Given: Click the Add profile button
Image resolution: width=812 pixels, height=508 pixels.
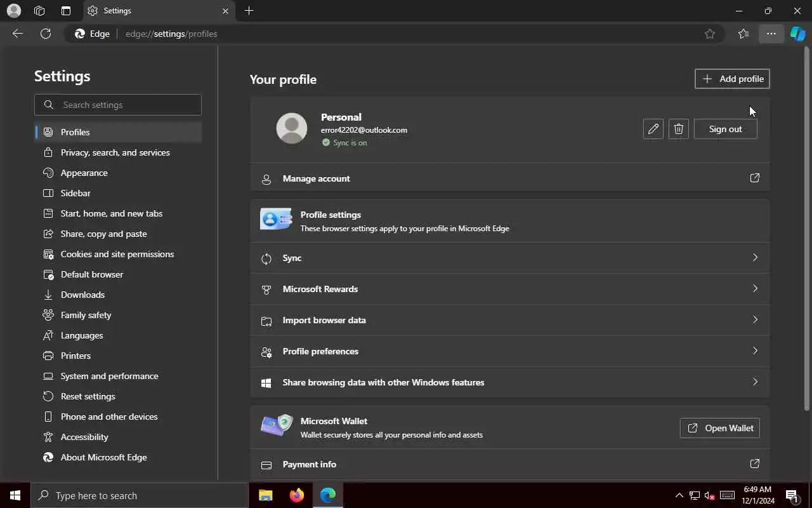Looking at the screenshot, I should pos(732,79).
